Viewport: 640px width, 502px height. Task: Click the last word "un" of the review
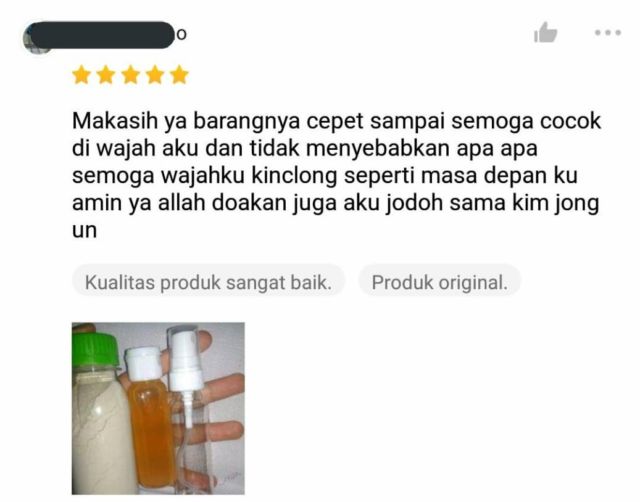coord(84,231)
